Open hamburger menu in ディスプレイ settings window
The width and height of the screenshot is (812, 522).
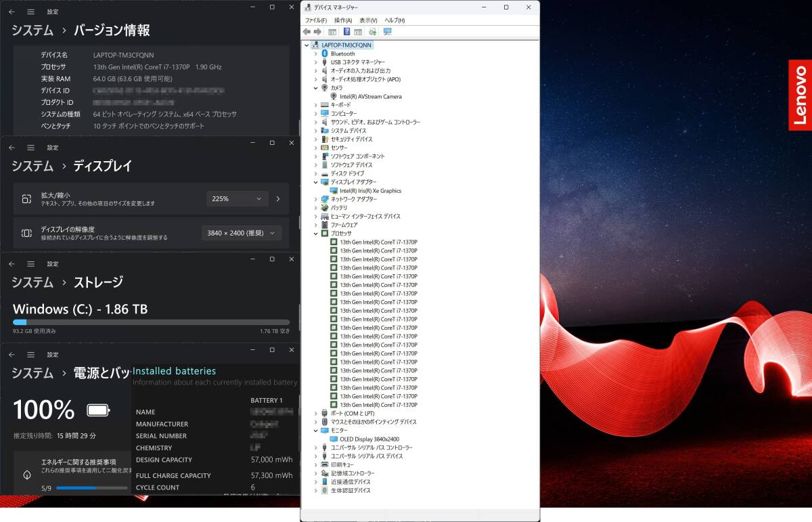point(30,148)
